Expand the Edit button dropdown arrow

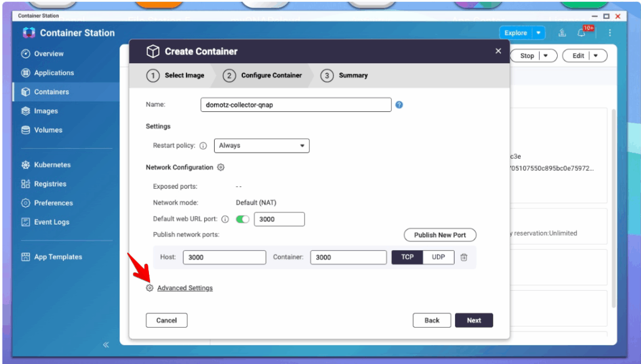click(596, 56)
